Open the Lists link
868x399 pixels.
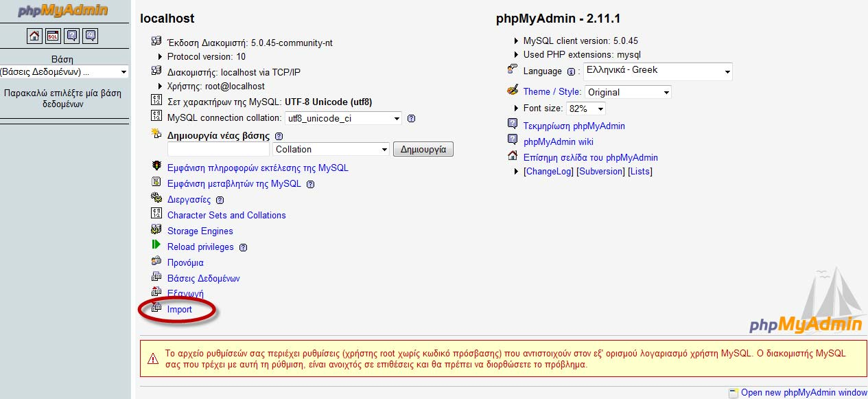tap(640, 171)
